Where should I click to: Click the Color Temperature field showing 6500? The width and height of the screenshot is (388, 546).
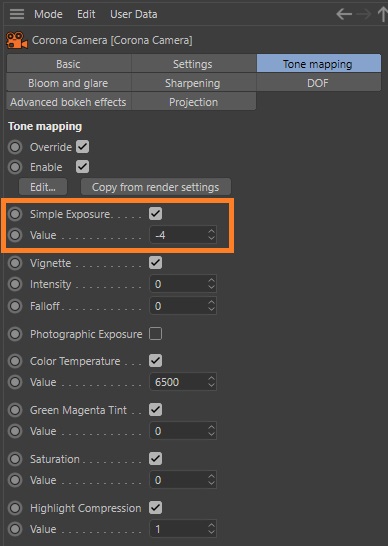(183, 382)
